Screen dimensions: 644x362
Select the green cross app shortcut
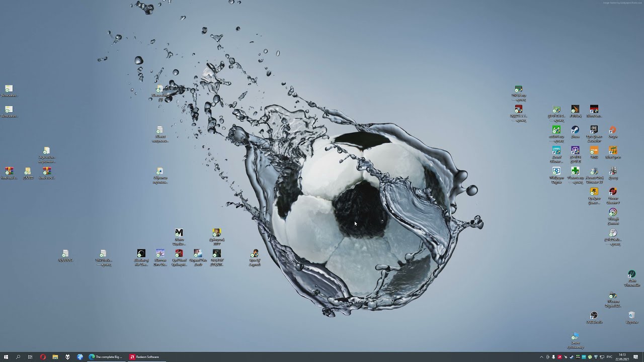point(575,175)
